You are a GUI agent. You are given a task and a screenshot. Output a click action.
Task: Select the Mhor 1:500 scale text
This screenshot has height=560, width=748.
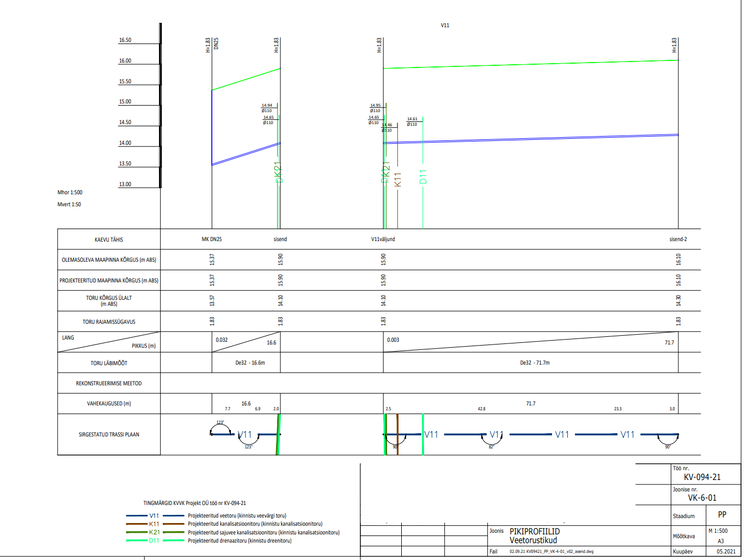click(x=70, y=192)
